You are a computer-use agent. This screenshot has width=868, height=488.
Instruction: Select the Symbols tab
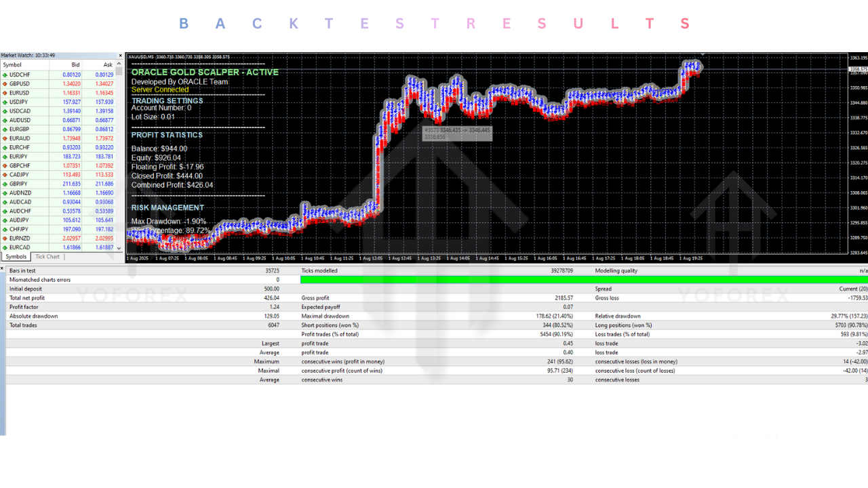click(x=16, y=256)
